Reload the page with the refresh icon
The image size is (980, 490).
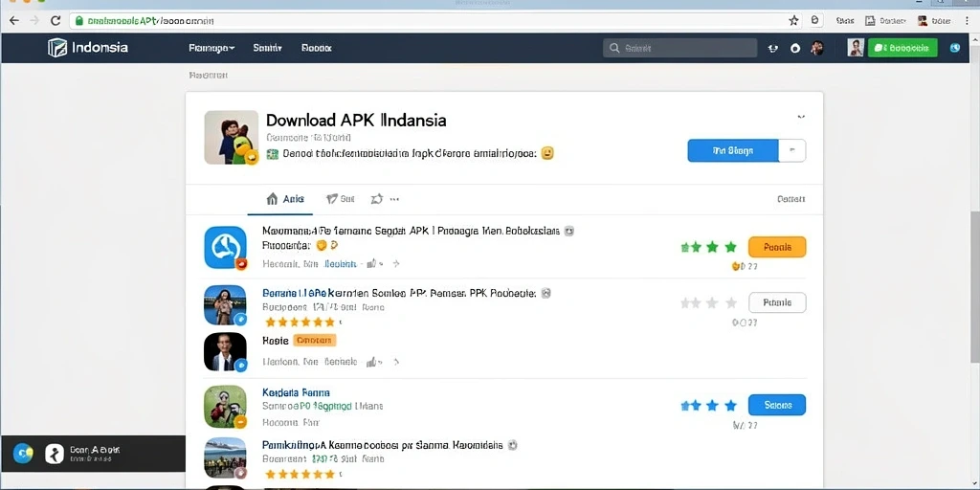(55, 21)
